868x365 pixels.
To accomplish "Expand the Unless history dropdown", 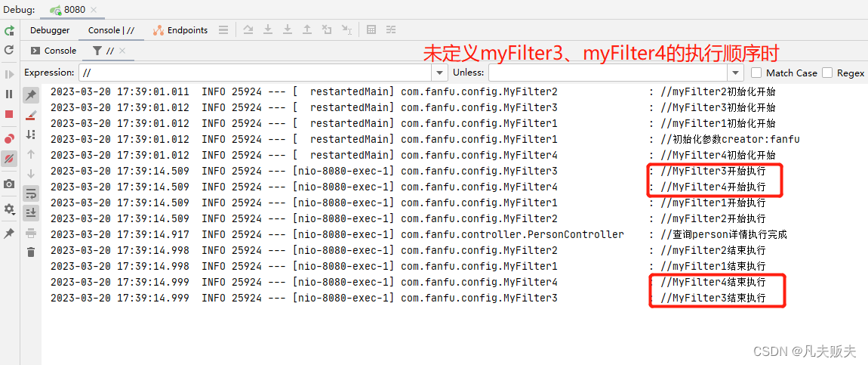I will (x=736, y=73).
